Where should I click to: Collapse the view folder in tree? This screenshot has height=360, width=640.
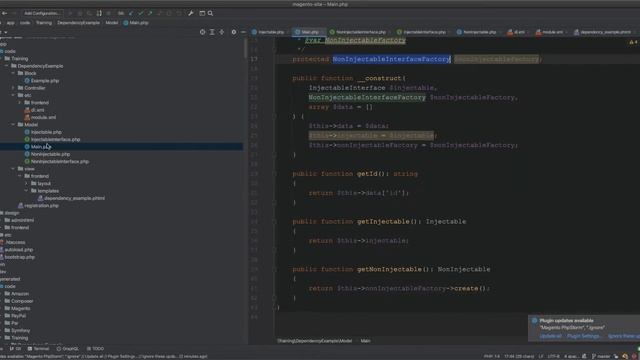[13, 169]
